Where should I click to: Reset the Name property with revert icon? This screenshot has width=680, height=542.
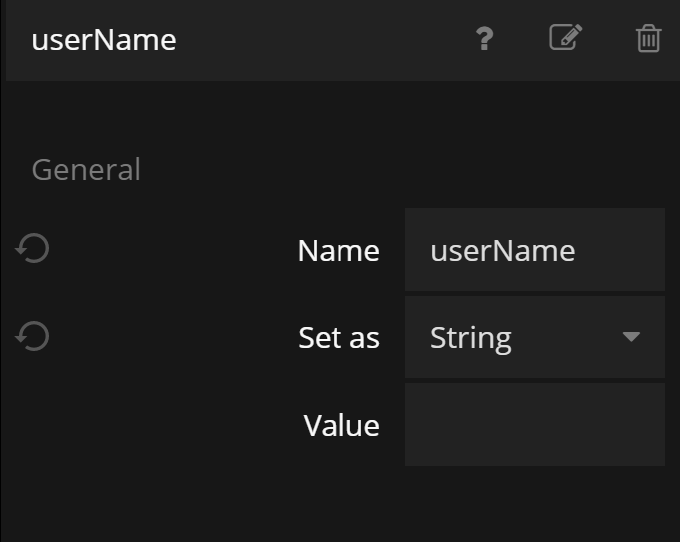pos(33,248)
